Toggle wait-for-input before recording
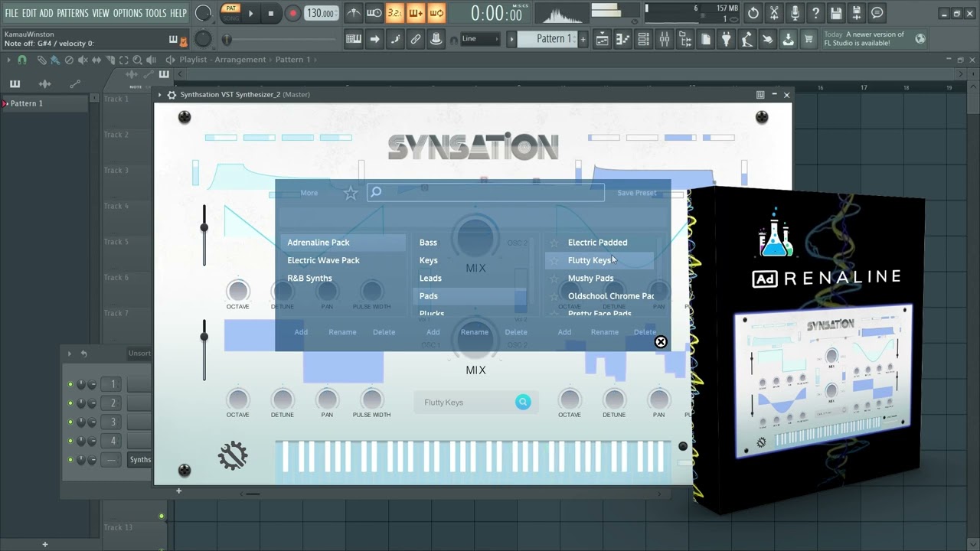980x551 pixels. [x=374, y=13]
